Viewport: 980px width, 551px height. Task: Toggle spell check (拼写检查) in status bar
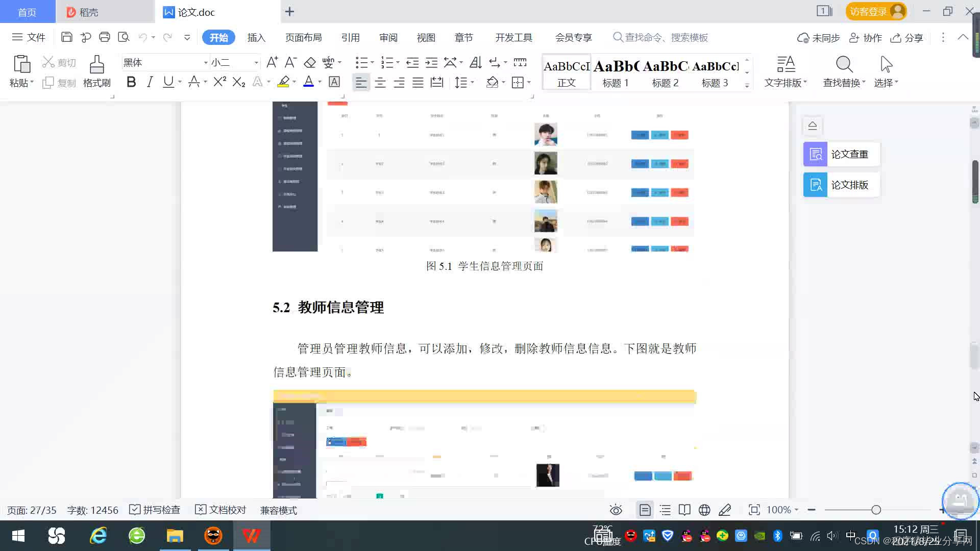pyautogui.click(x=155, y=510)
